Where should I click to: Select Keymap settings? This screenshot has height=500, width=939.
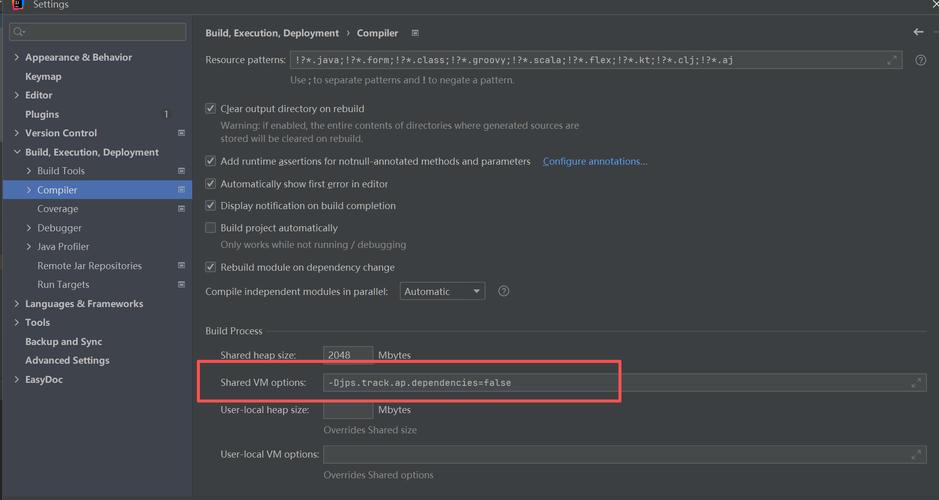coord(43,77)
